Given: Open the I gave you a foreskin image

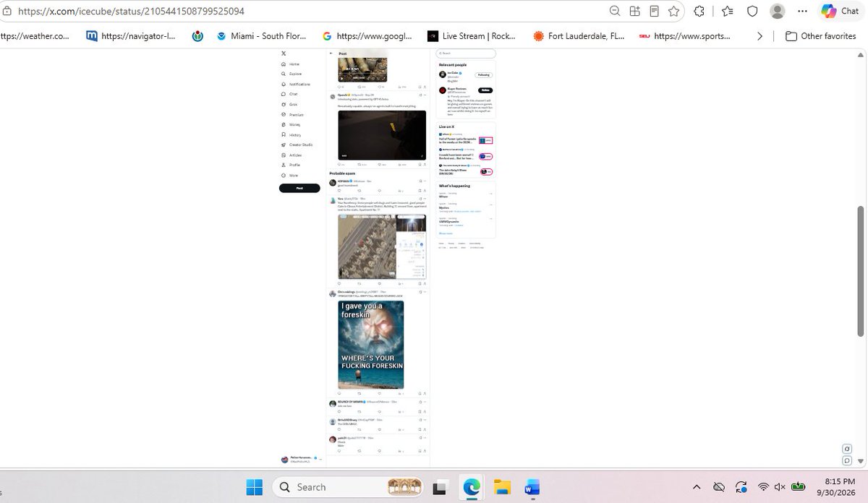Looking at the screenshot, I should click(x=371, y=345).
